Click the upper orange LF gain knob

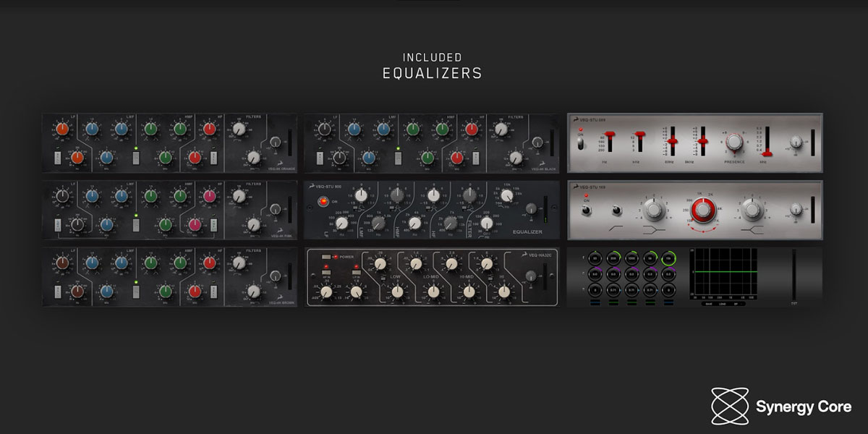click(62, 129)
